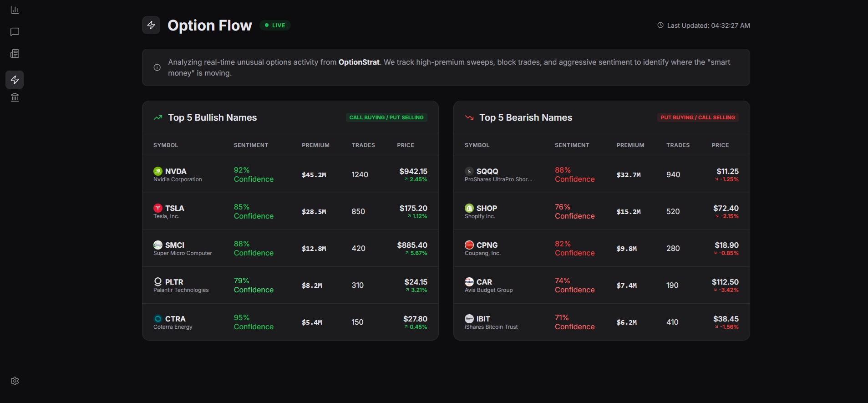
Task: Open the newspaper sidebar icon
Action: 15,54
